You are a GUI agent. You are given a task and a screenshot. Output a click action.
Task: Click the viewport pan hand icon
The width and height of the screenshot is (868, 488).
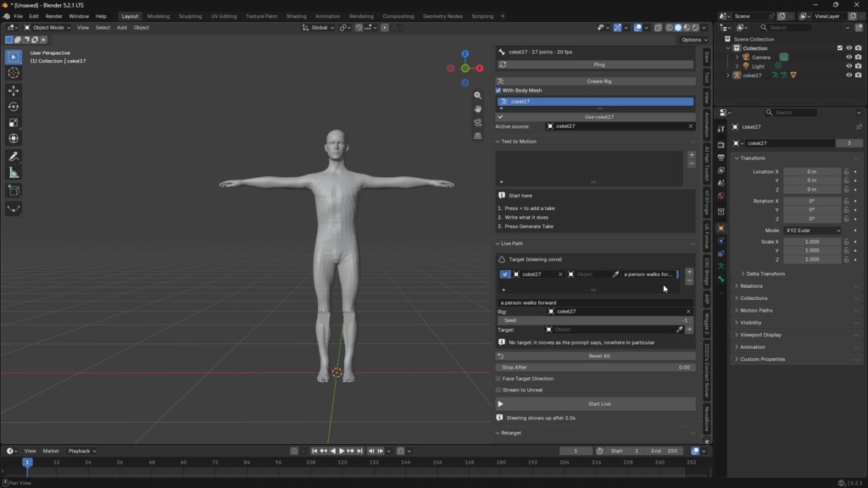pyautogui.click(x=478, y=109)
